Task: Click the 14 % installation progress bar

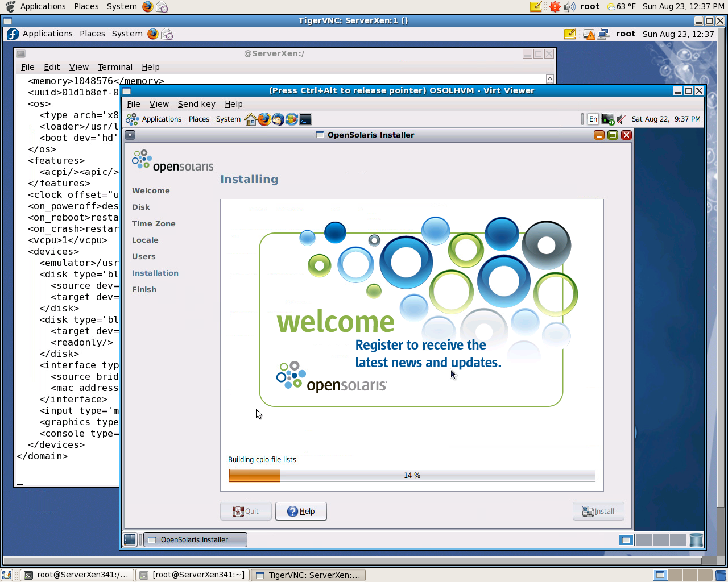Action: [412, 476]
